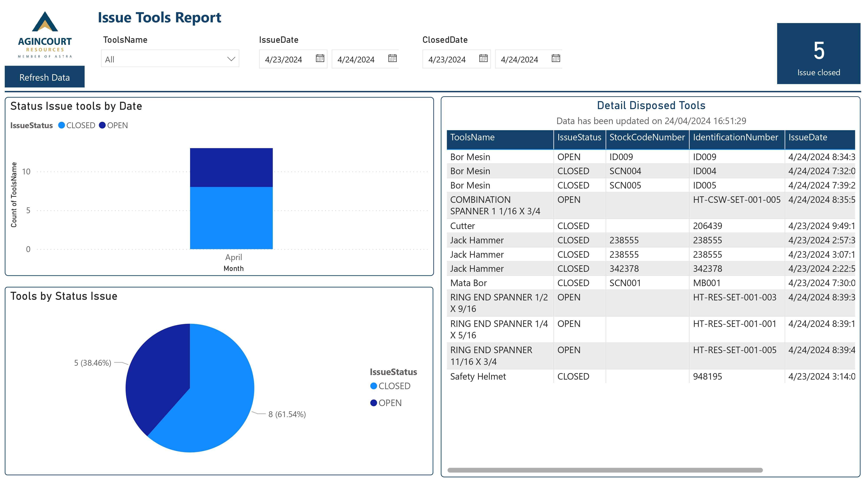Open the ClosedDate end date calendar picker
The image size is (868, 495).
point(556,59)
